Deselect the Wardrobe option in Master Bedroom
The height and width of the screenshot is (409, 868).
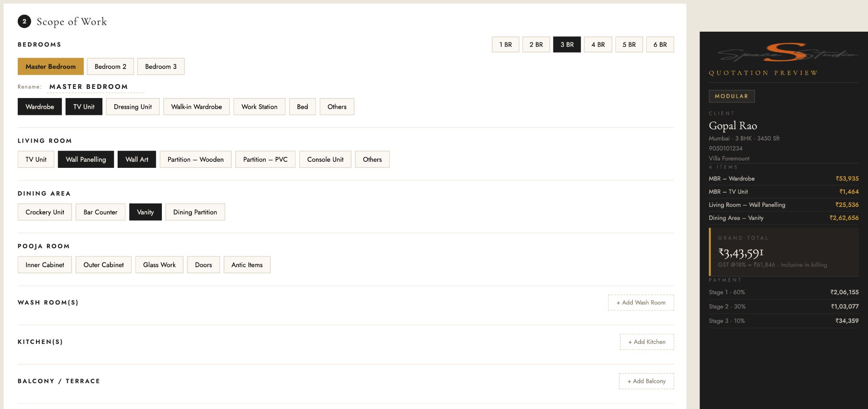pos(39,106)
